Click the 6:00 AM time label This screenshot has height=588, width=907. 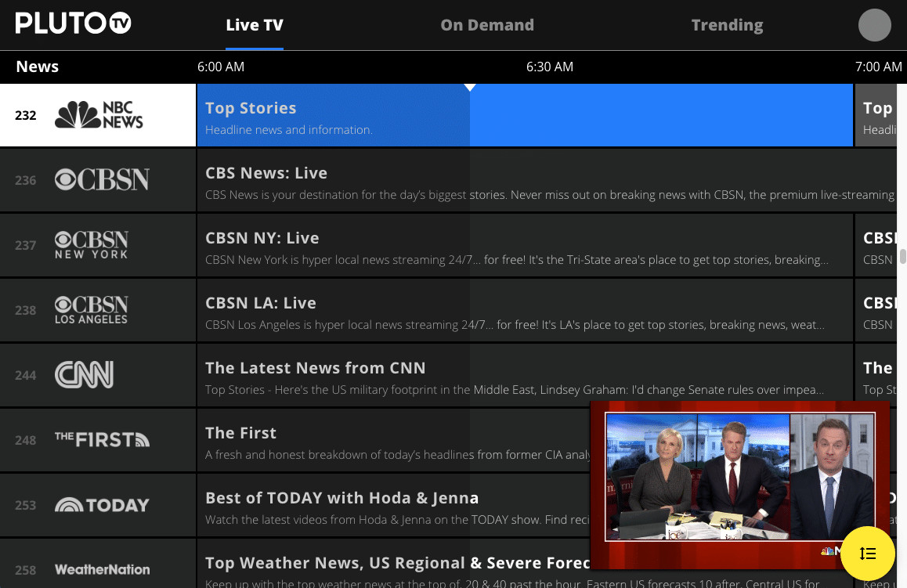pos(221,67)
